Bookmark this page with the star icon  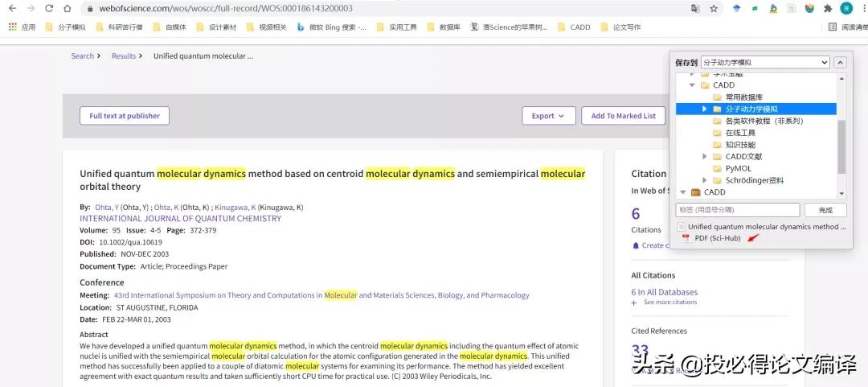click(714, 9)
